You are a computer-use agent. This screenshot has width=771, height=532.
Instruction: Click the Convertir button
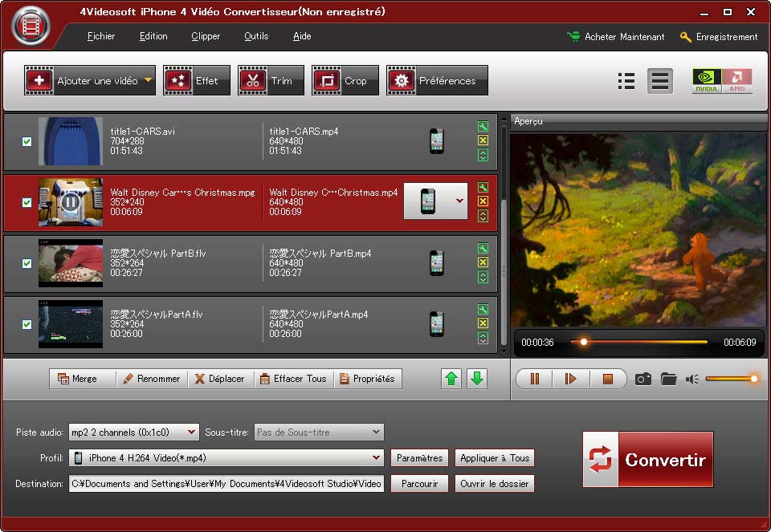point(647,460)
